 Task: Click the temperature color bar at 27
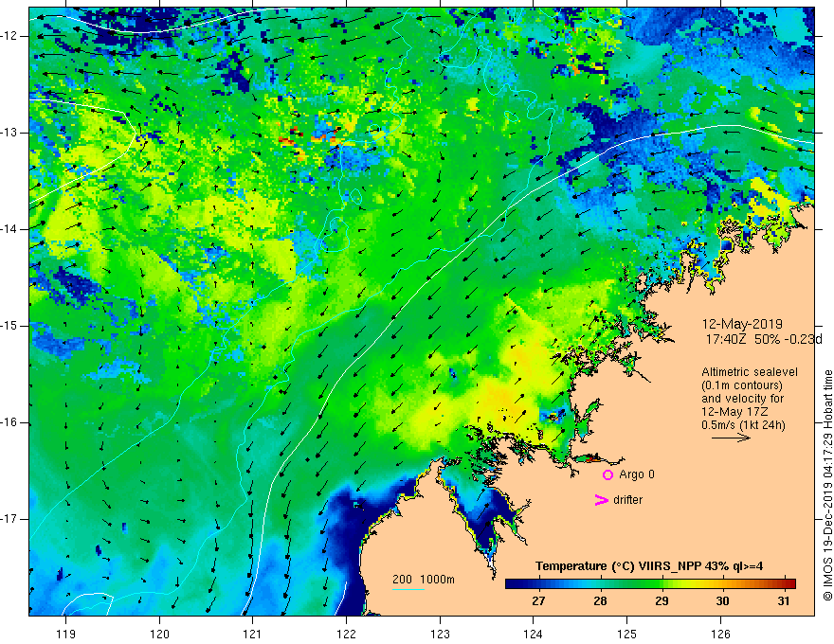[x=539, y=583]
